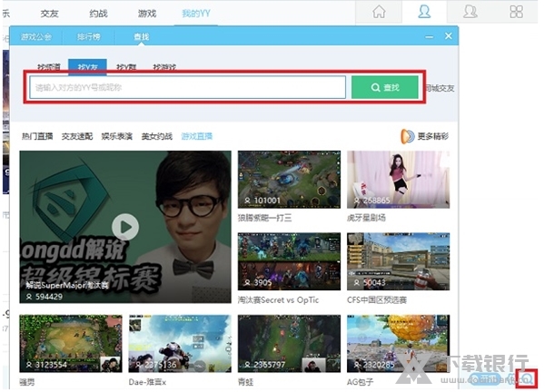Click the 虎牙星剧场 title text
Image resolution: width=545 pixels, height=392 pixels.
[x=366, y=218]
